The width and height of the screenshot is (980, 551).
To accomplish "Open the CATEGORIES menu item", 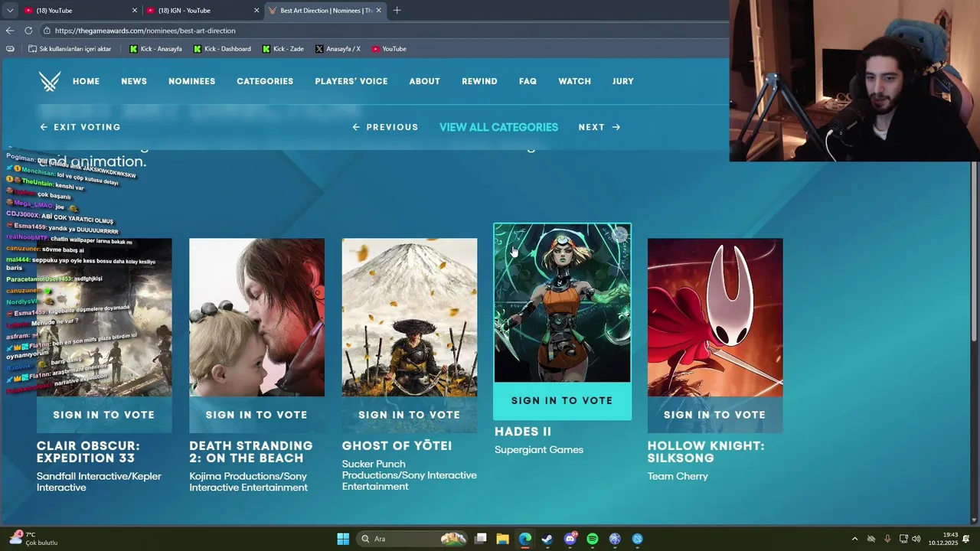I will click(265, 81).
